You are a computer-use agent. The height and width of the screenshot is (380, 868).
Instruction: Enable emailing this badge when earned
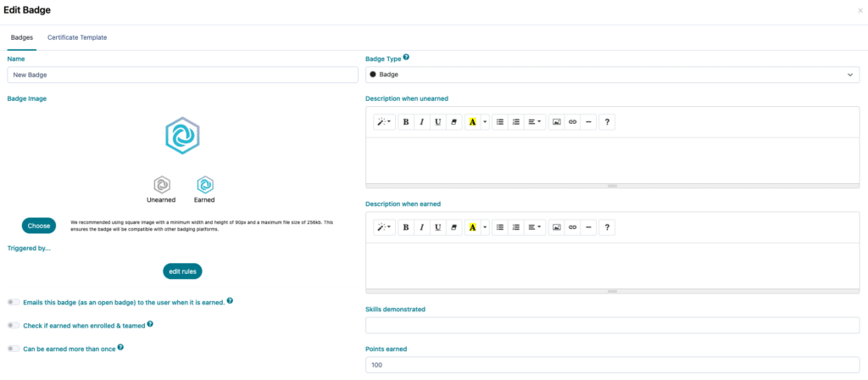[x=14, y=301]
